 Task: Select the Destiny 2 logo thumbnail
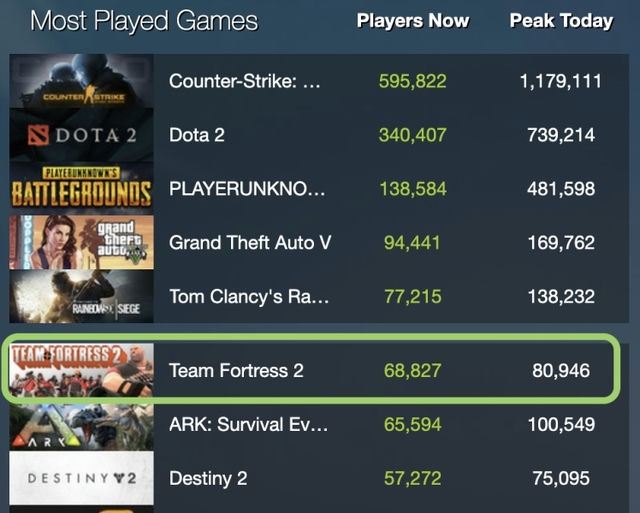[x=81, y=478]
